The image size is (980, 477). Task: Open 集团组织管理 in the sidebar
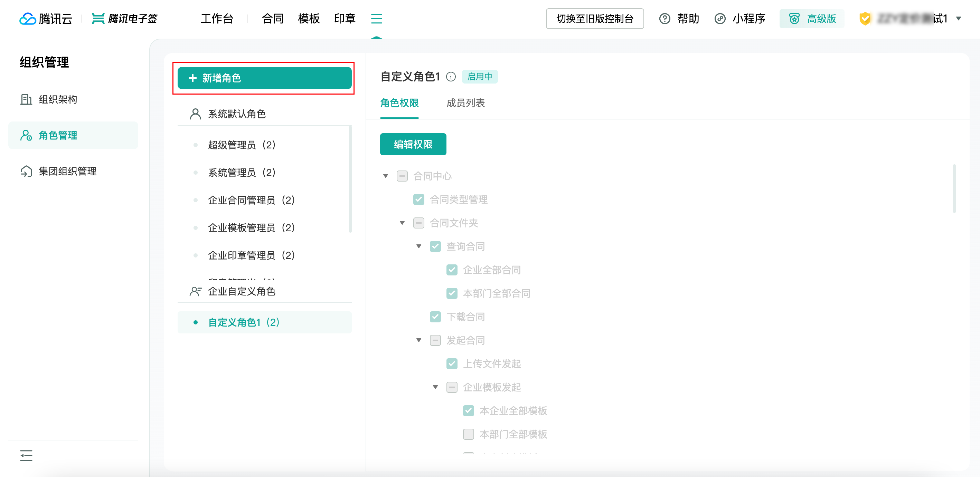point(67,171)
